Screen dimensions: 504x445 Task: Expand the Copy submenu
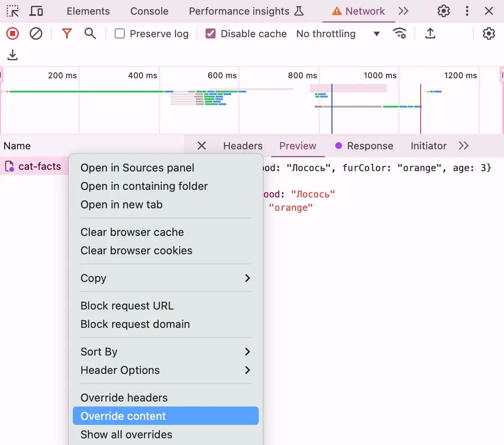(x=165, y=278)
